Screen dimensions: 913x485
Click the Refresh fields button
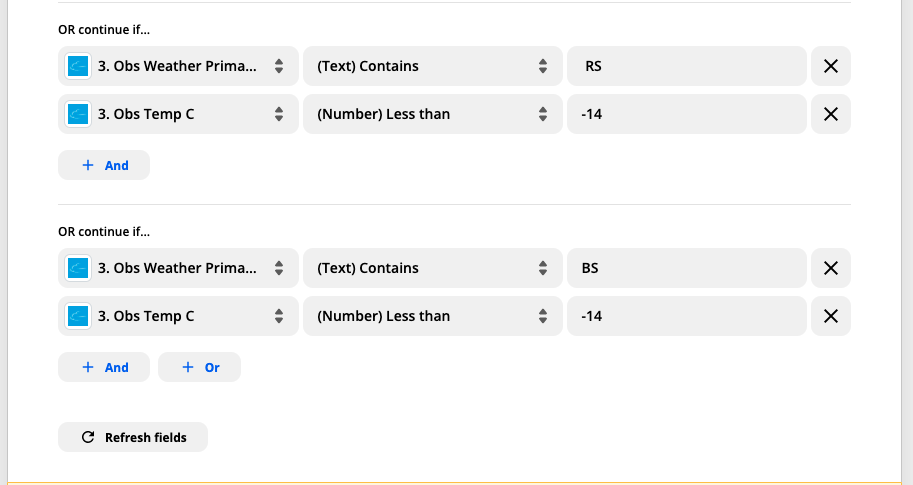(x=133, y=437)
